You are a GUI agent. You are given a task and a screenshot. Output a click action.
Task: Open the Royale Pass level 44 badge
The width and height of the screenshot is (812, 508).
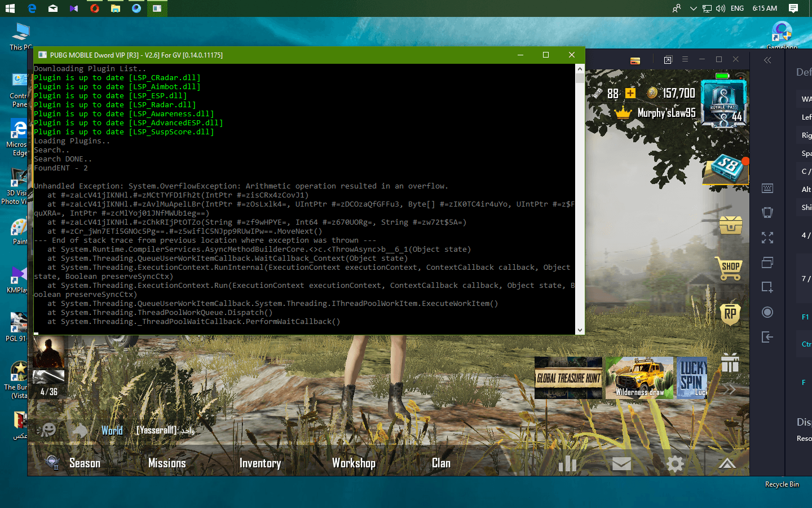[724, 104]
